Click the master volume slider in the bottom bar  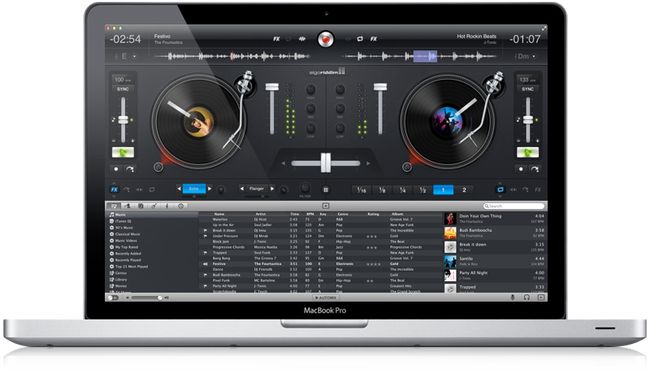pyautogui.click(x=147, y=298)
